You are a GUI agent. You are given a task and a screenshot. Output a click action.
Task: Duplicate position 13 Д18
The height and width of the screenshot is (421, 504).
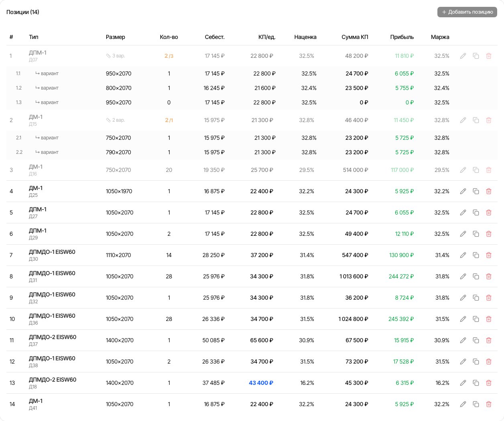pos(476,383)
